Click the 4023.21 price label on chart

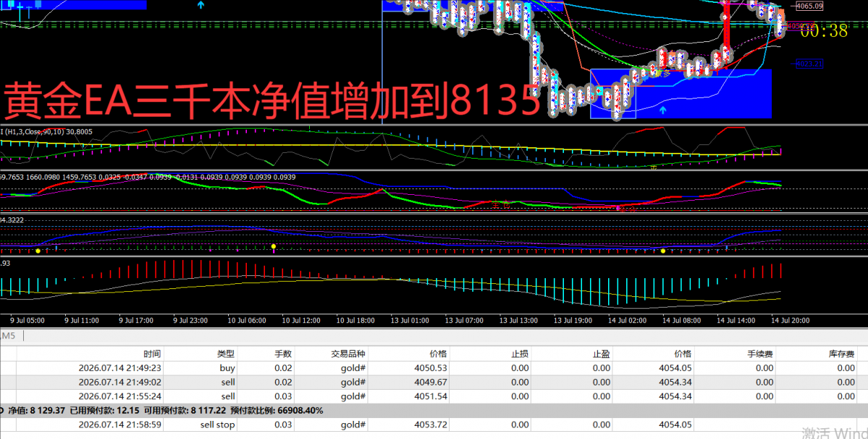pos(809,64)
